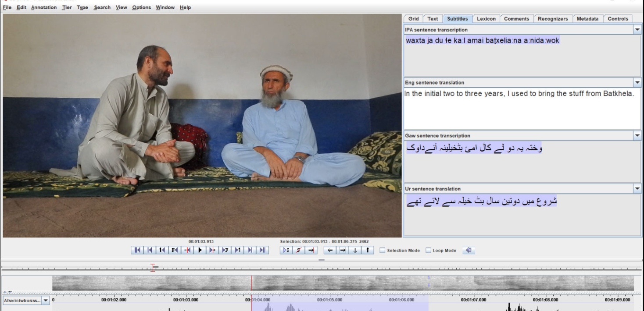Step one frame back
The image size is (644, 311).
click(175, 250)
